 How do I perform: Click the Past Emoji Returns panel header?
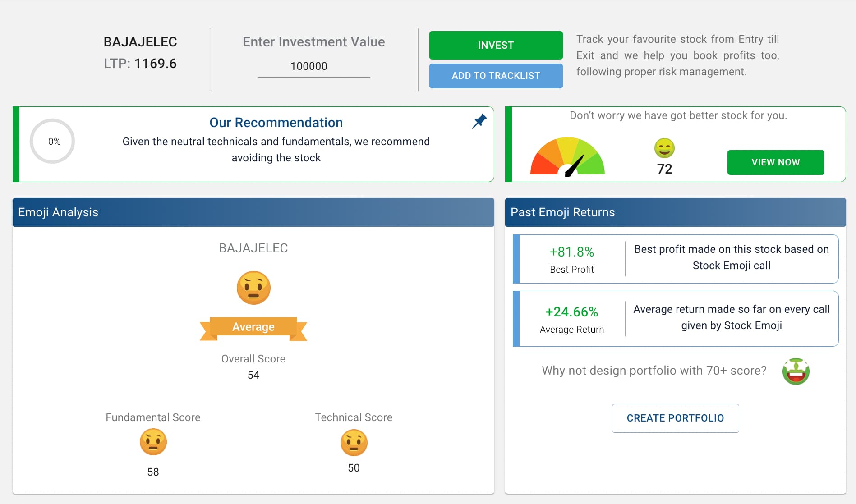tap(676, 212)
